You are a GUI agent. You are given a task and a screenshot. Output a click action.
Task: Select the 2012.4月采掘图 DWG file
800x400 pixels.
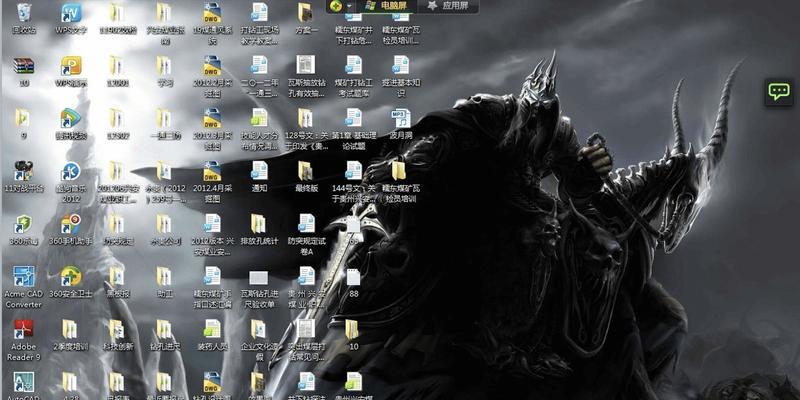pos(212,182)
